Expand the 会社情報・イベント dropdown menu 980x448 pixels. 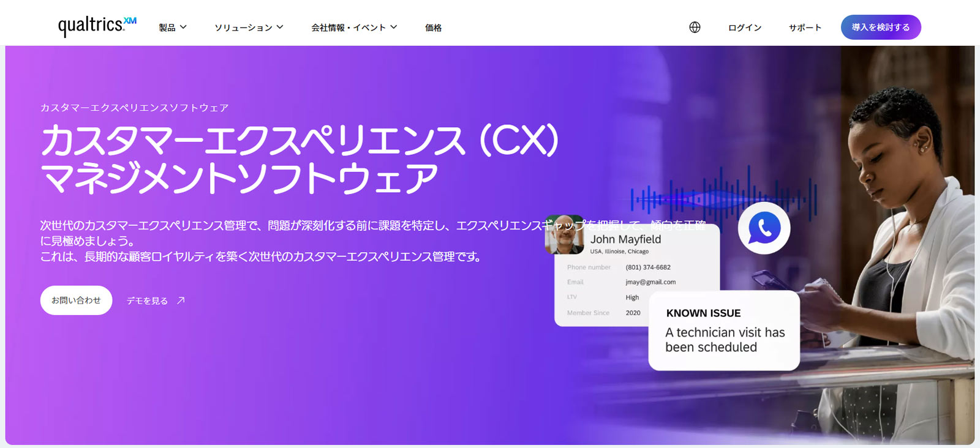[x=354, y=28]
